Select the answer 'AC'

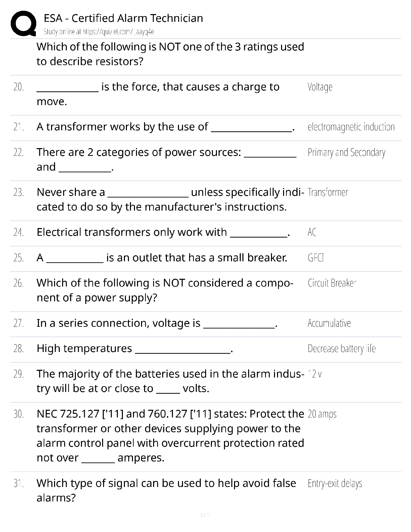click(312, 232)
